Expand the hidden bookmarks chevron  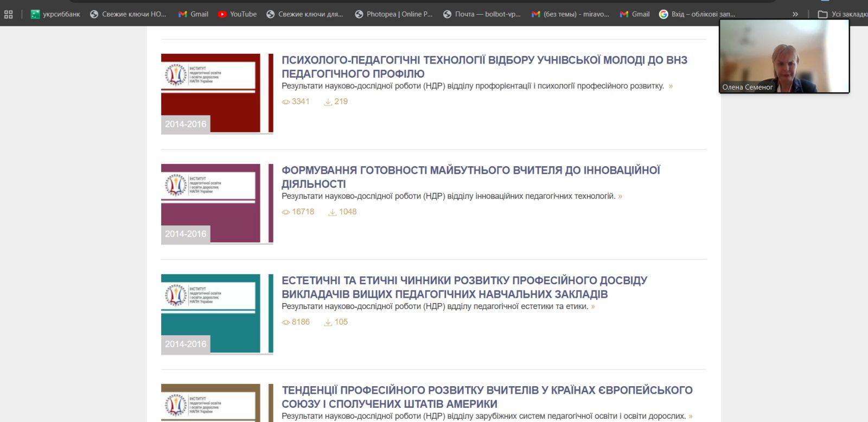(x=795, y=14)
